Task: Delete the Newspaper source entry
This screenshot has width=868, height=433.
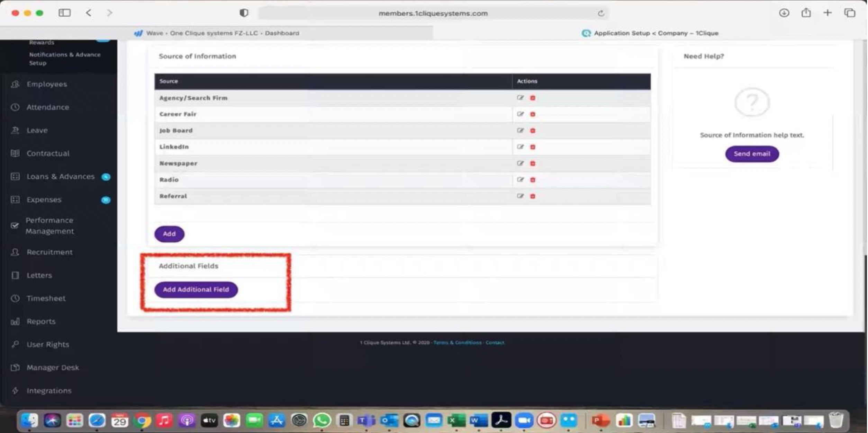Action: tap(533, 164)
